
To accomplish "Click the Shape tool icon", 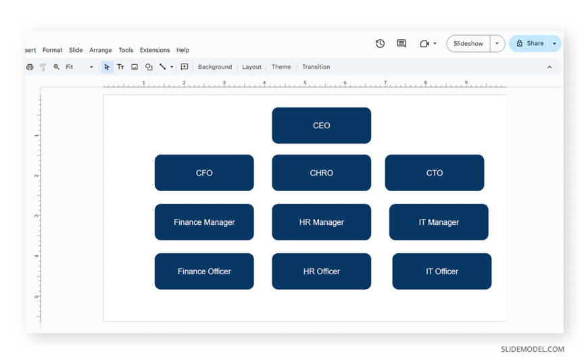I will [x=149, y=67].
